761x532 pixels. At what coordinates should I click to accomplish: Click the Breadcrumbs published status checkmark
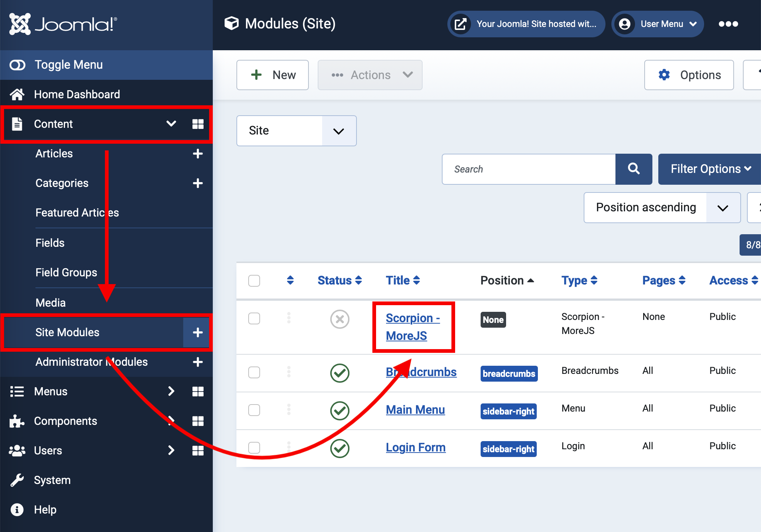pos(339,373)
